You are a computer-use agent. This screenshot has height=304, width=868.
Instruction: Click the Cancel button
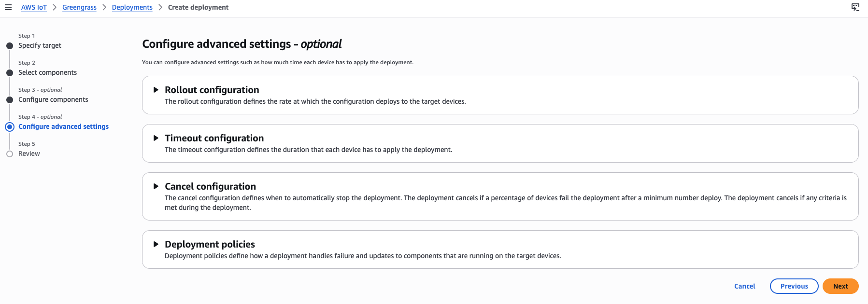(x=744, y=286)
